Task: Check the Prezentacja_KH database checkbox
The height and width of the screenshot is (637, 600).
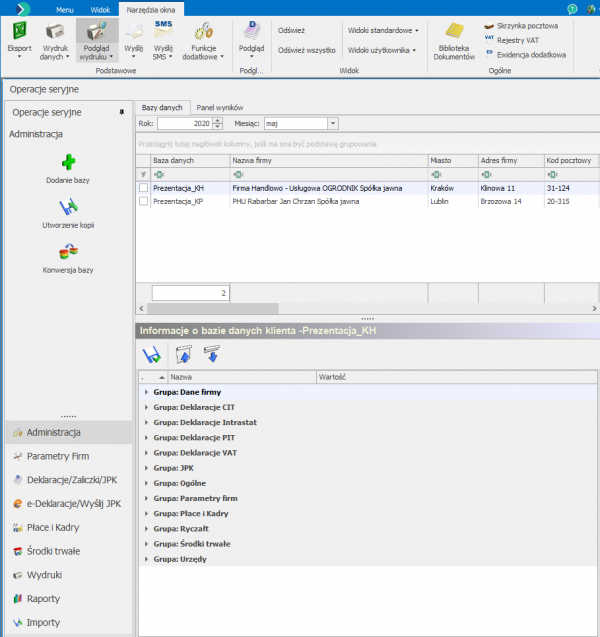Action: (144, 187)
